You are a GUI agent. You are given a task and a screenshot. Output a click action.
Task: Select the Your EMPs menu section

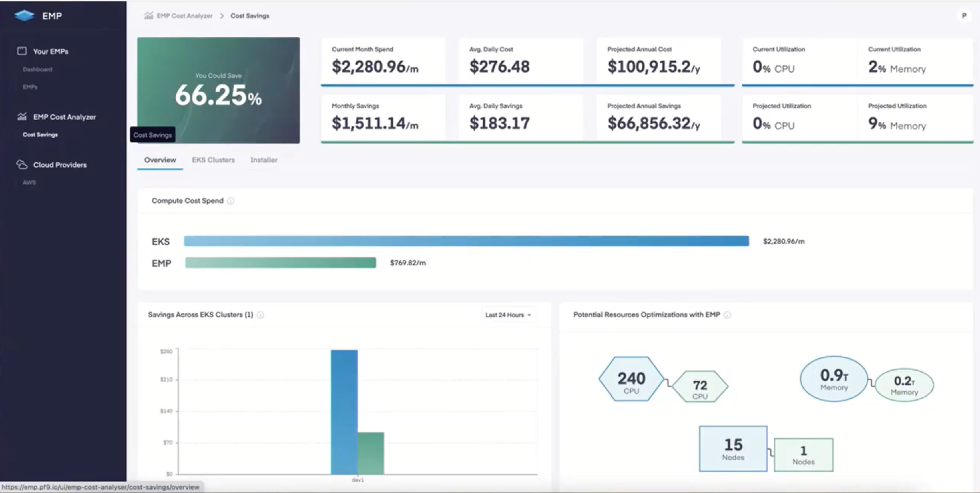[x=51, y=51]
